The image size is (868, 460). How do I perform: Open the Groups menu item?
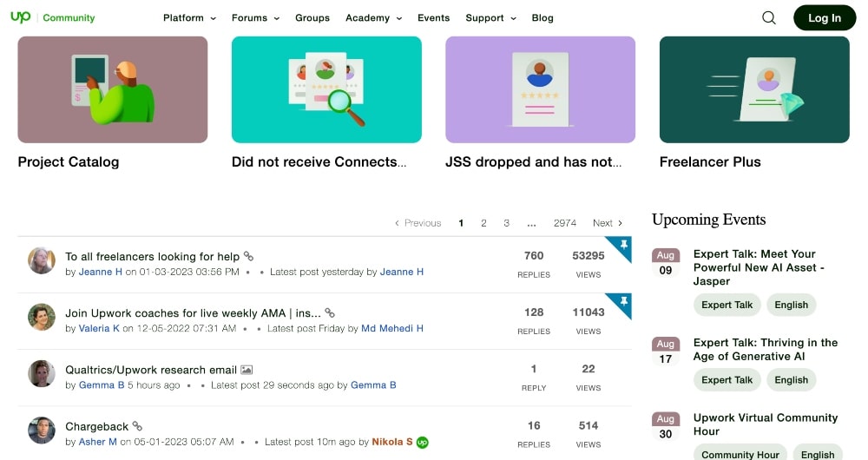coord(312,17)
